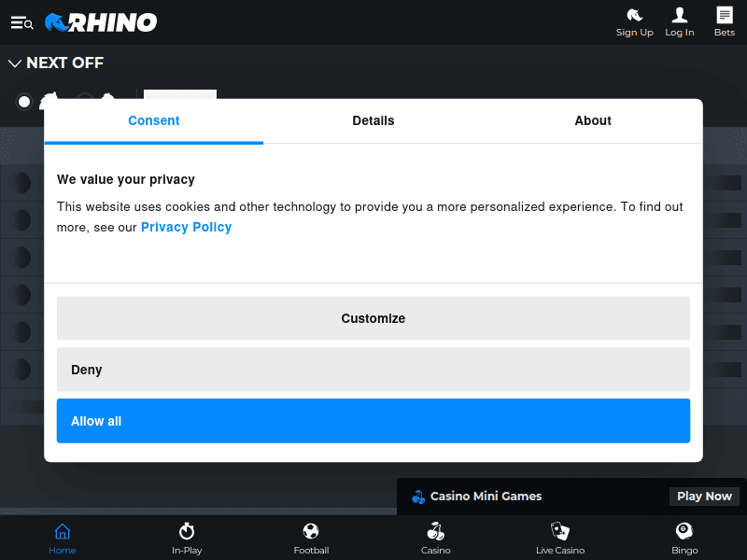
Task: Open the Log In page
Action: [680, 22]
